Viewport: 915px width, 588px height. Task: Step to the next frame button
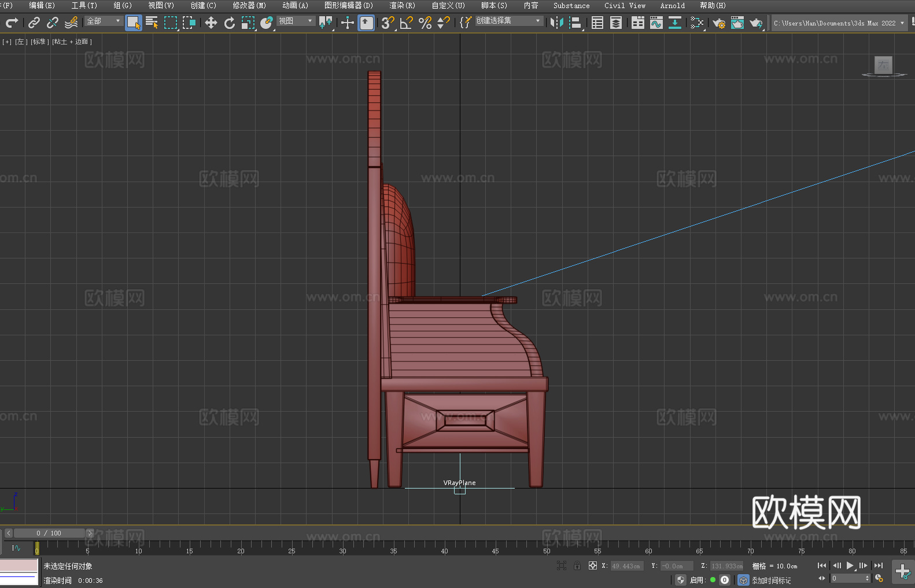(x=864, y=565)
